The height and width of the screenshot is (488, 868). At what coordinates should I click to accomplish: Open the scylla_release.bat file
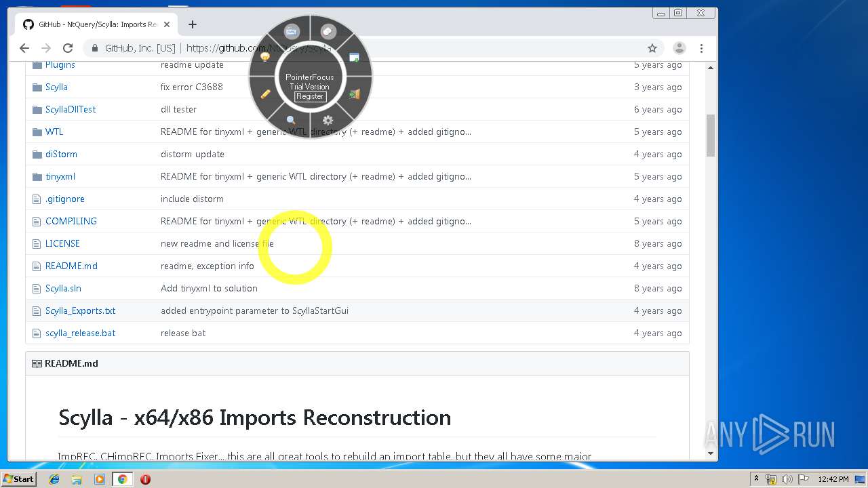pos(80,333)
